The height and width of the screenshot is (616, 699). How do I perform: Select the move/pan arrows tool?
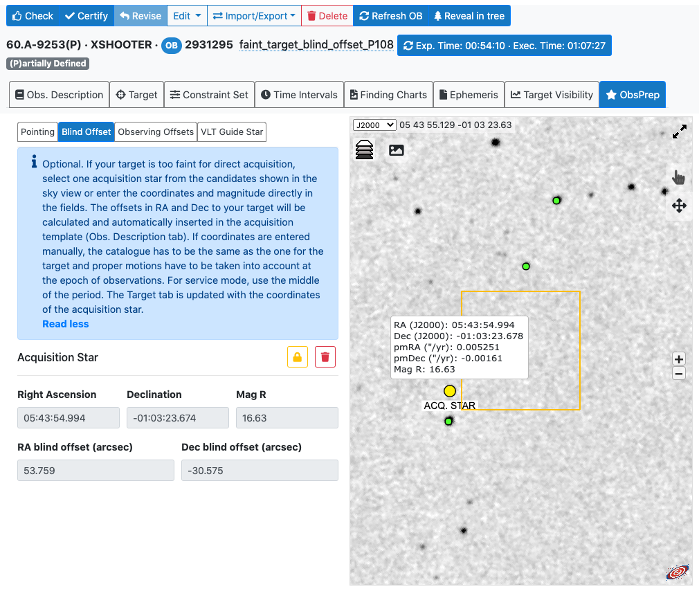[x=679, y=206]
